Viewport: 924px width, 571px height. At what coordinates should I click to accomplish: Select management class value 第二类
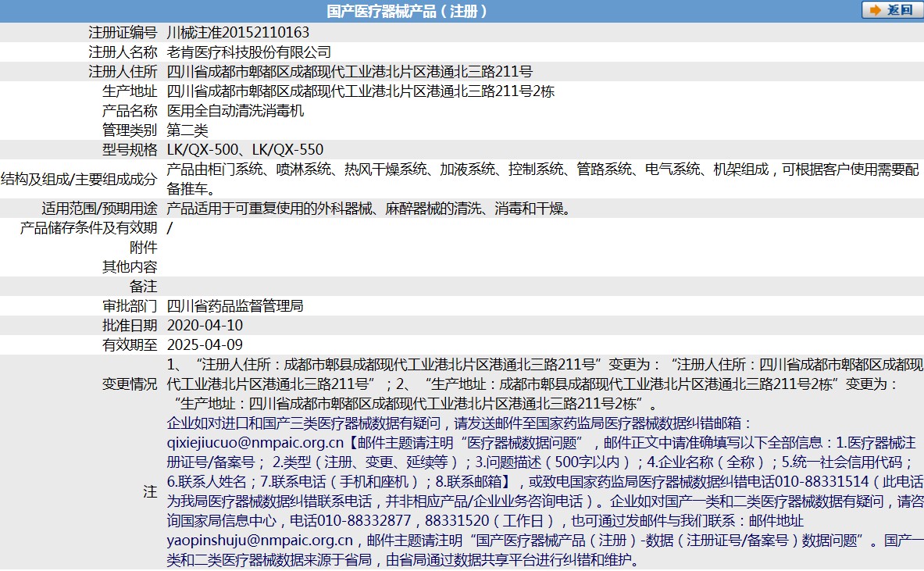click(187, 130)
